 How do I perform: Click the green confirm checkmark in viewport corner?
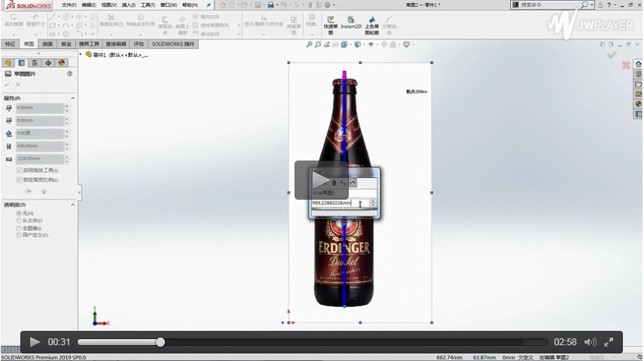612,55
